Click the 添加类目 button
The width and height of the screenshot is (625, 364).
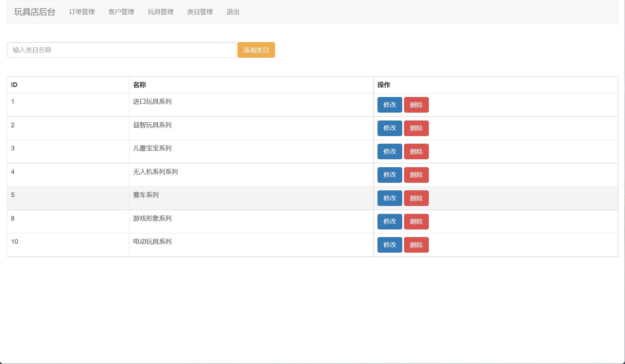coord(256,50)
